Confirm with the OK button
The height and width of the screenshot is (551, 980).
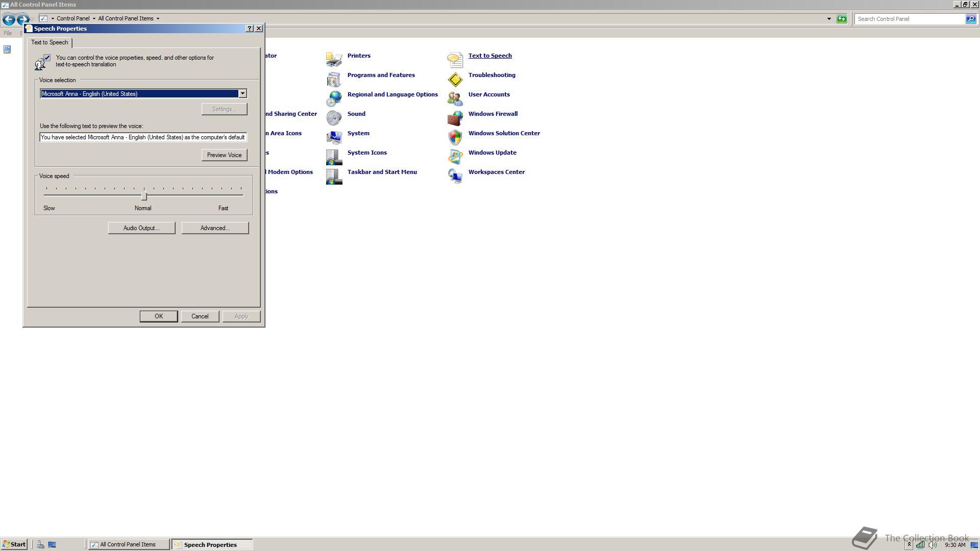click(159, 316)
